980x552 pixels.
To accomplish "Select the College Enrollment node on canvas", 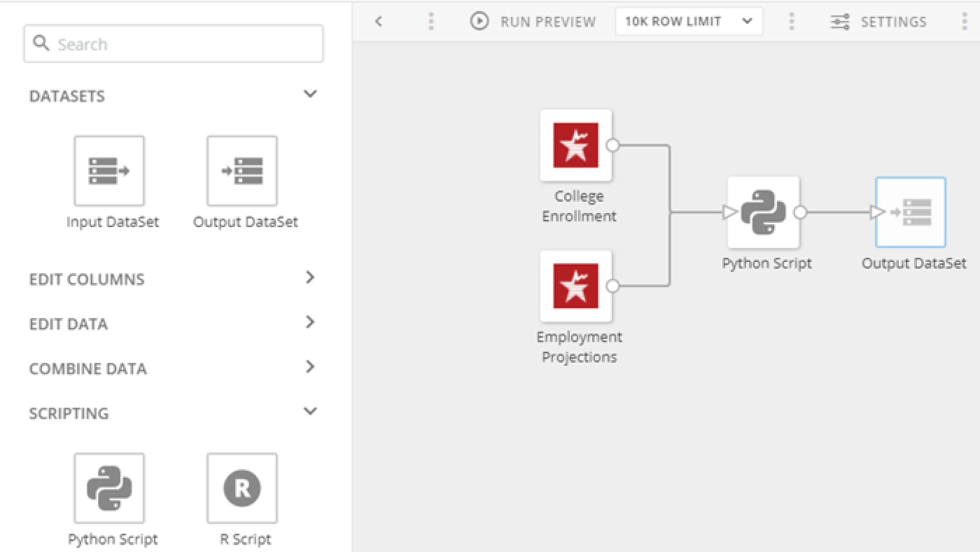I will pos(575,145).
